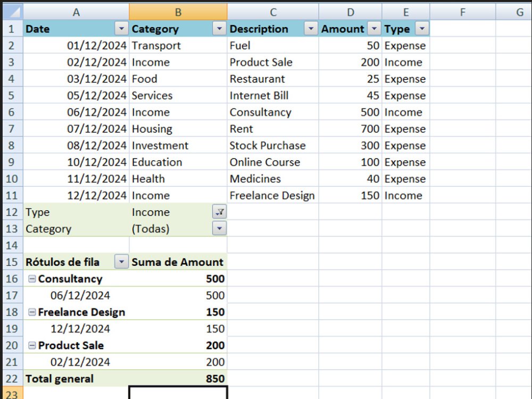Click the cell containing Services
The width and height of the screenshot is (532, 399).
[x=178, y=95]
